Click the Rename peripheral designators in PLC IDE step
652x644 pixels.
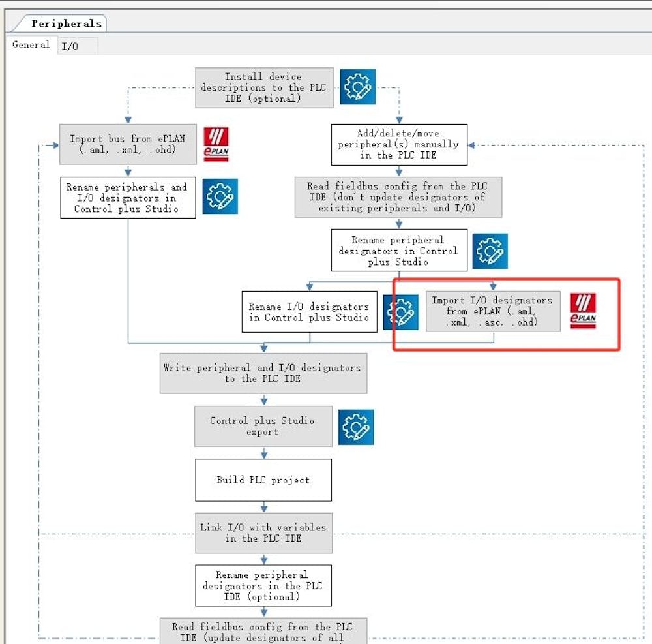[x=263, y=585]
